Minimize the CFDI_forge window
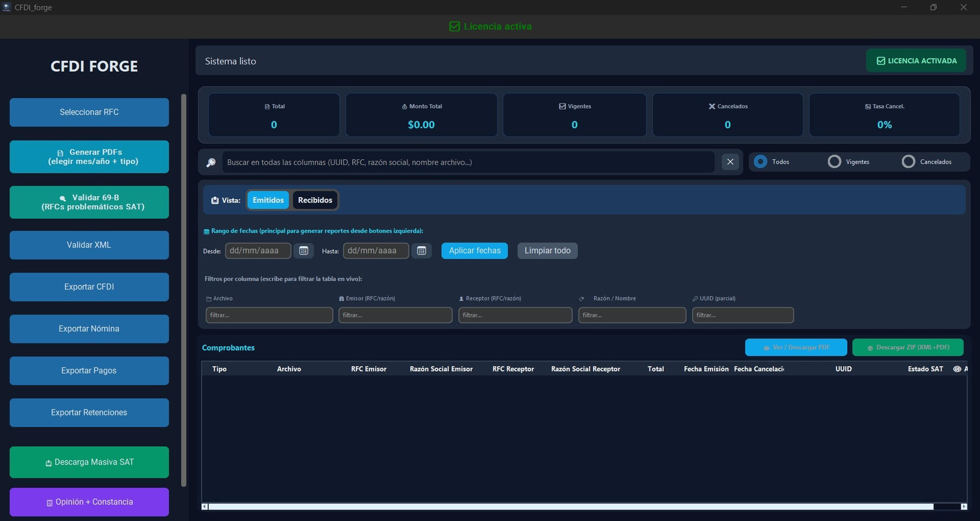 tap(904, 7)
